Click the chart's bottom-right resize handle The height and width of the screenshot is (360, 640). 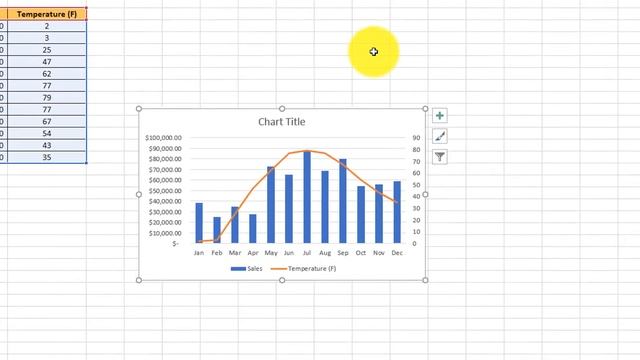pos(425,280)
